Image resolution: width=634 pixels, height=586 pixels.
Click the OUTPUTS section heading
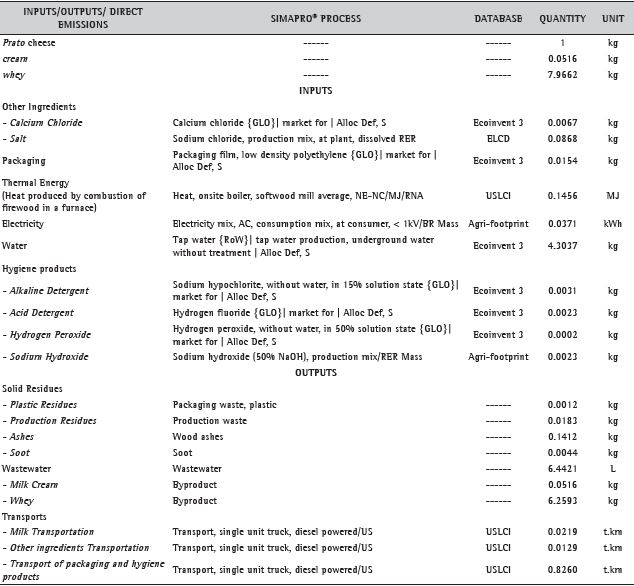[x=316, y=372]
